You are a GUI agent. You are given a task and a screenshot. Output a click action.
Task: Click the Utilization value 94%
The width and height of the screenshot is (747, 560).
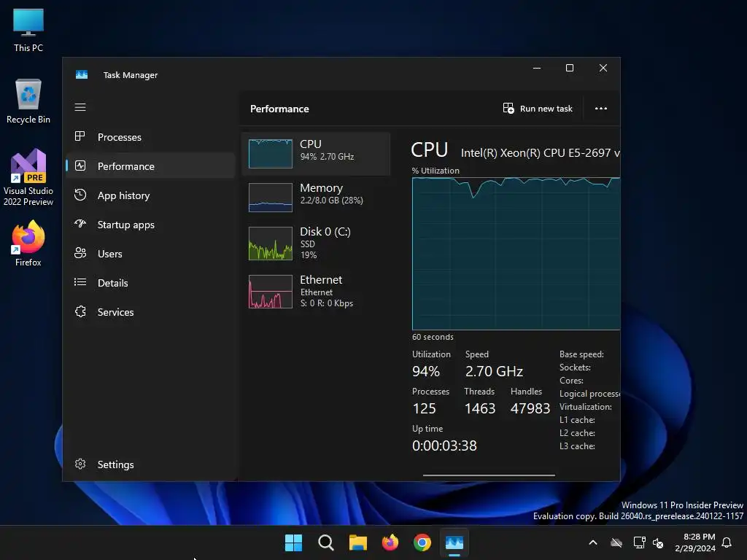coord(426,371)
